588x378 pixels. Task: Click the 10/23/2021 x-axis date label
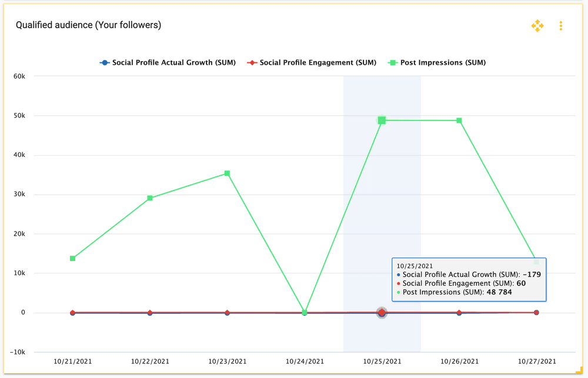pos(227,362)
